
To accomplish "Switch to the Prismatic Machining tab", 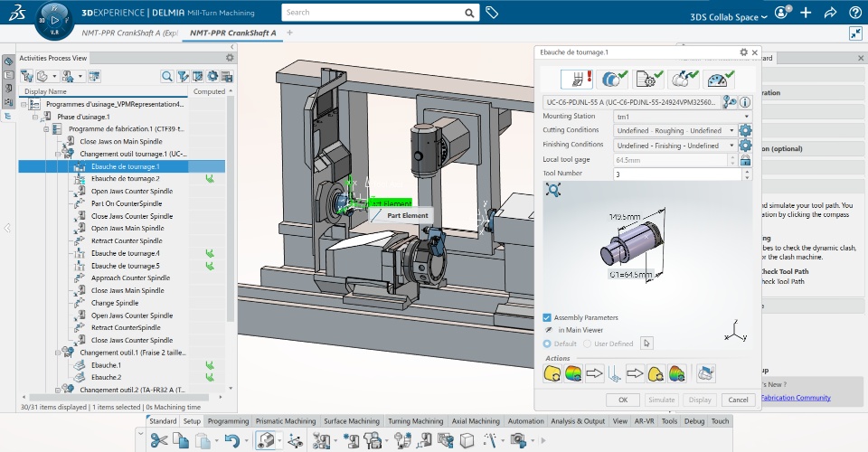I will pyautogui.click(x=286, y=421).
